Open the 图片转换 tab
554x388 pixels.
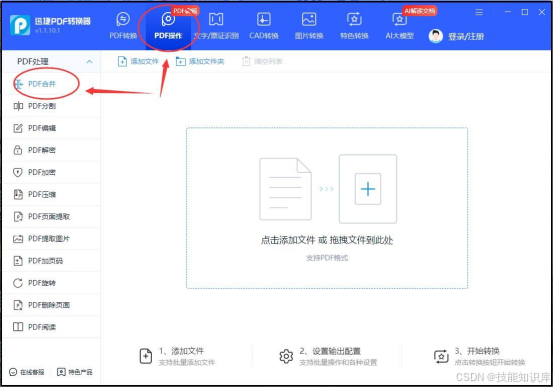[x=309, y=26]
